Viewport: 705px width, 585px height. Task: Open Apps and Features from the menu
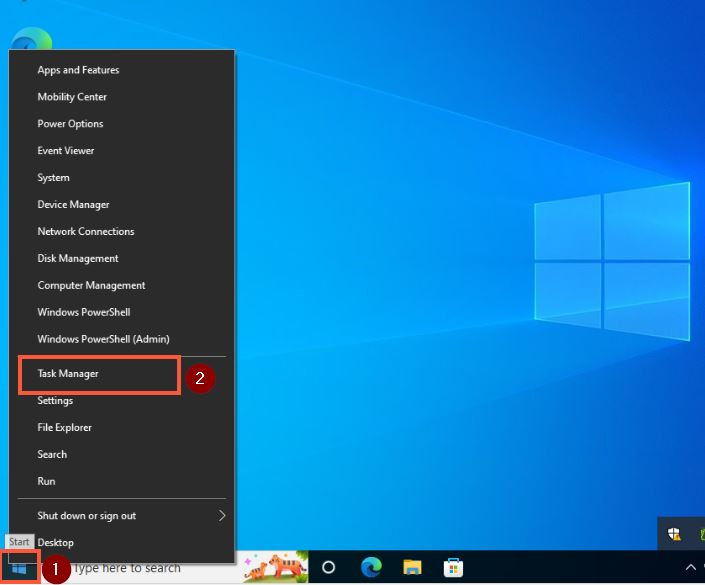(121, 70)
